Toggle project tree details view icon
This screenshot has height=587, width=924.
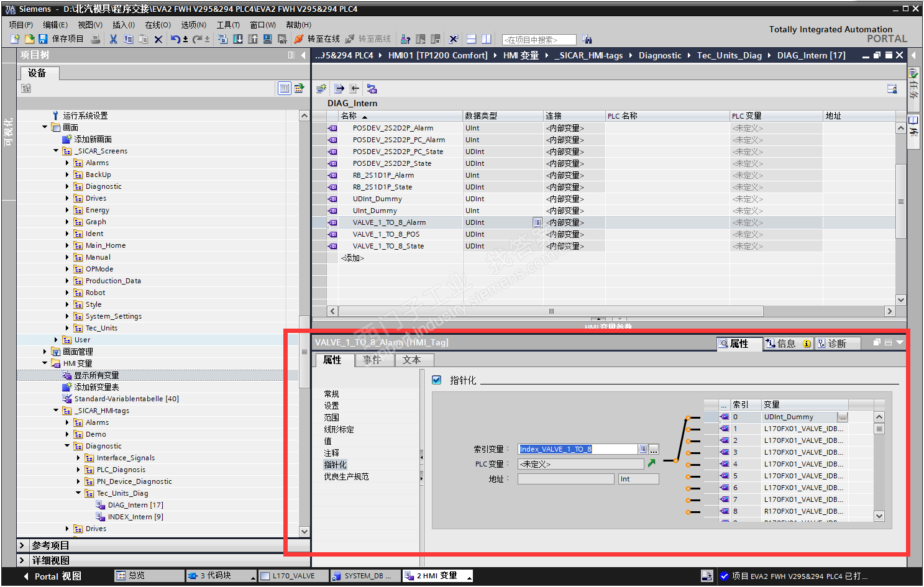click(284, 88)
